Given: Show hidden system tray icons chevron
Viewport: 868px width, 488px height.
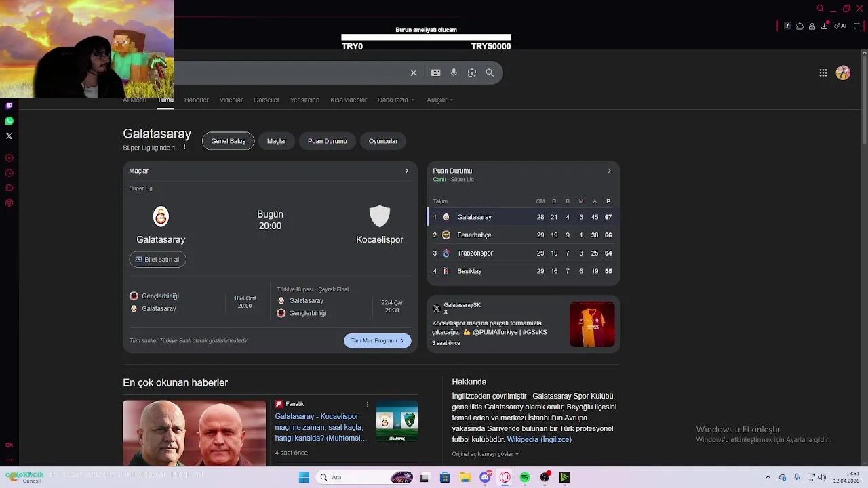Looking at the screenshot, I should tap(768, 477).
